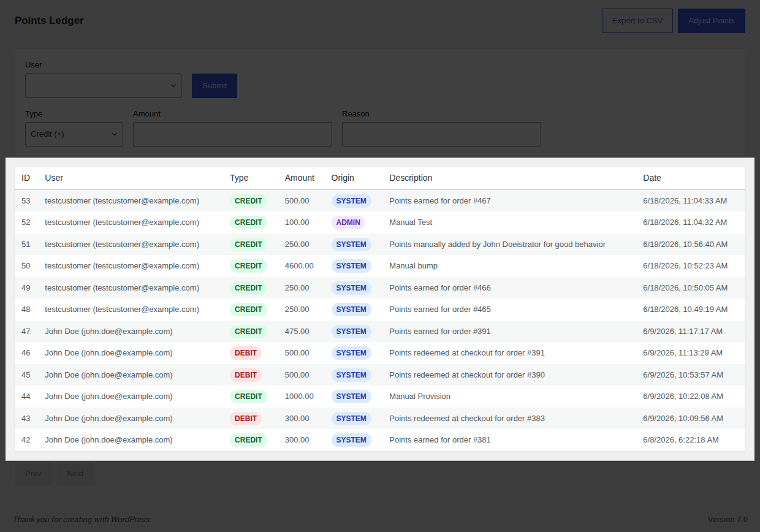760x532 pixels.
Task: Click the ID cell 49
Action: (26, 288)
